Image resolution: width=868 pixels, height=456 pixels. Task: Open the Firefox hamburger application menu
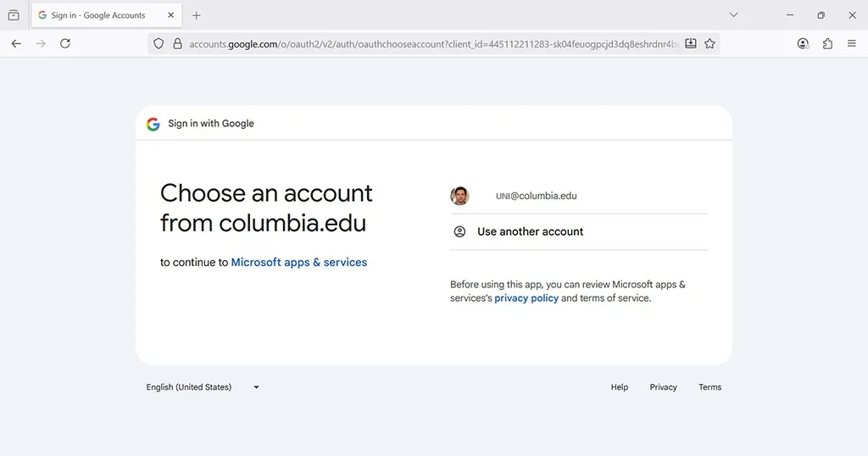851,44
